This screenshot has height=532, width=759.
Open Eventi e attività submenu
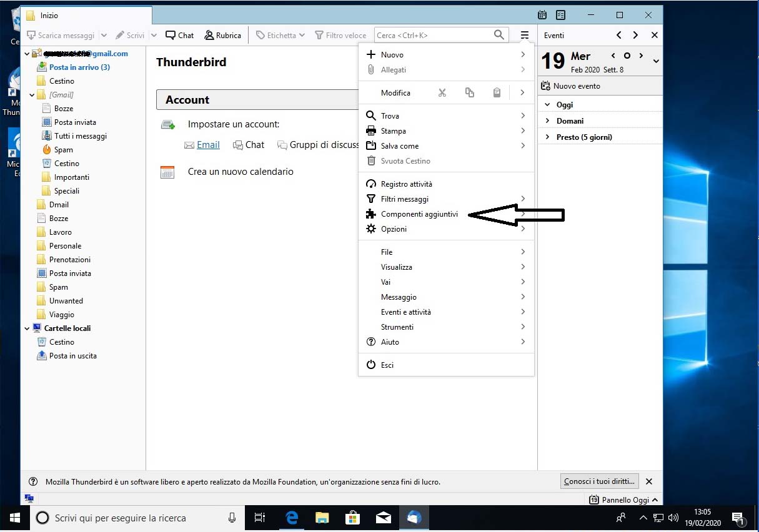point(446,312)
